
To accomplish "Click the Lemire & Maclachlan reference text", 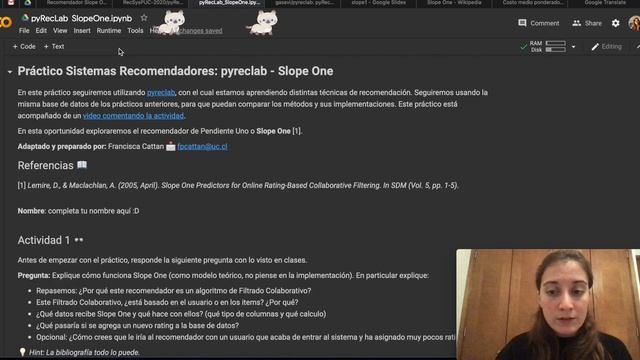I will [x=238, y=186].
